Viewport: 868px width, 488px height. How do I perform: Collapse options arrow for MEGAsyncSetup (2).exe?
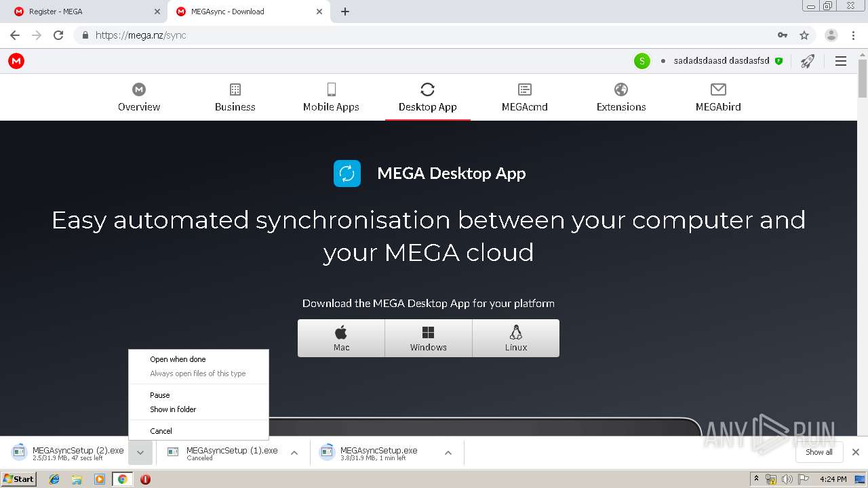pos(140,453)
